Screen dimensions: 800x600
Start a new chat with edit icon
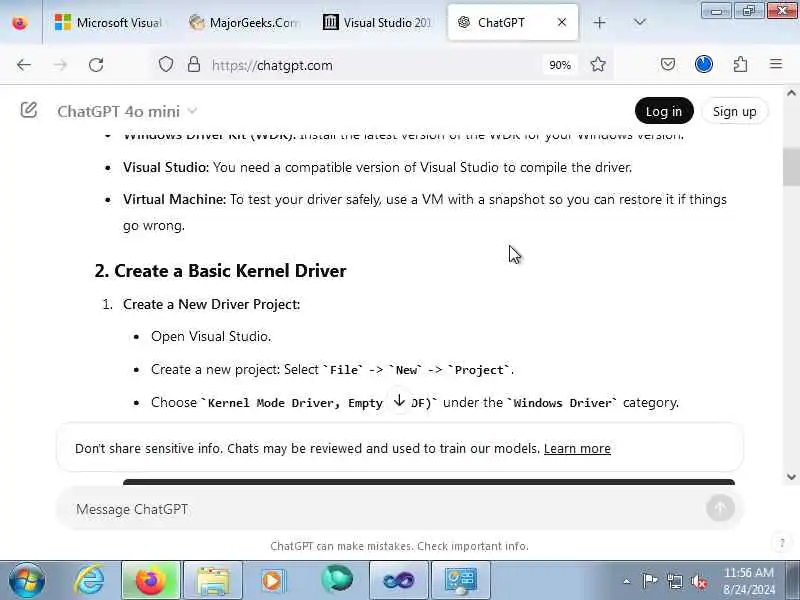pos(29,110)
